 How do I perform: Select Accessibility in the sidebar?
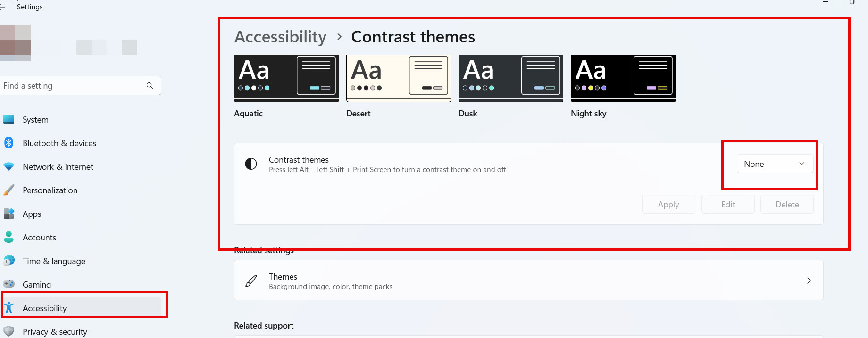click(x=45, y=308)
